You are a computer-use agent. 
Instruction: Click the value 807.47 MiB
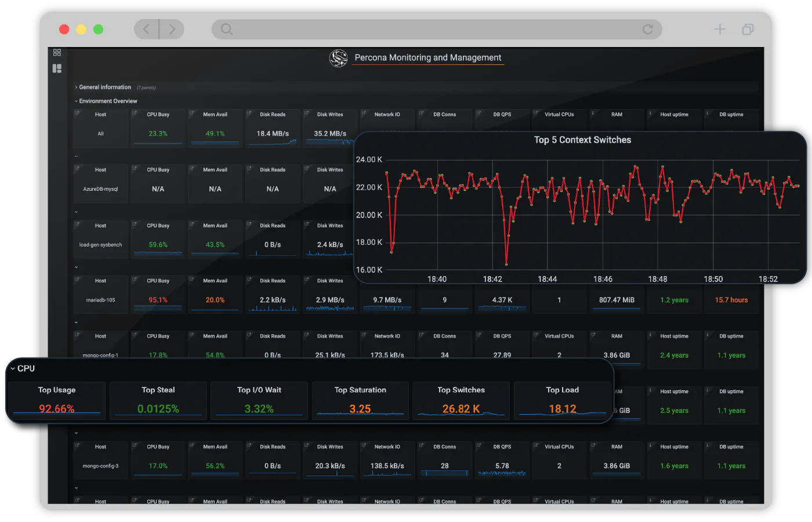[x=617, y=300]
